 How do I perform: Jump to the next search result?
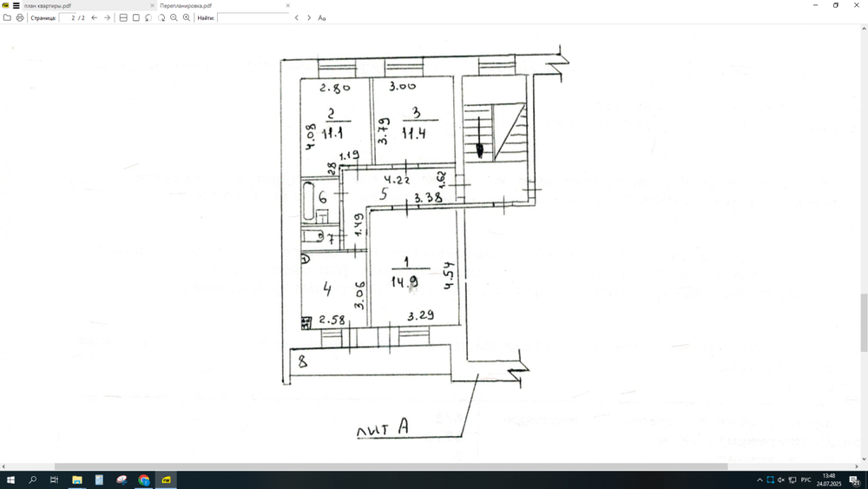[x=309, y=17]
